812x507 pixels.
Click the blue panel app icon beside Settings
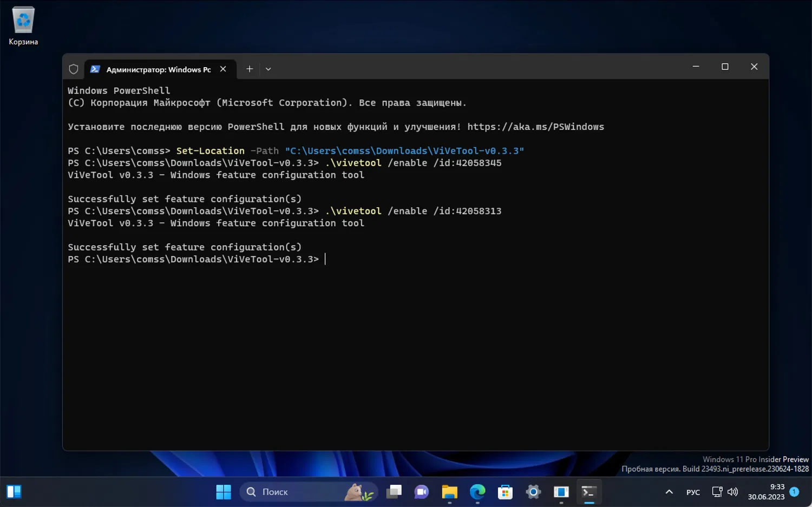(561, 492)
